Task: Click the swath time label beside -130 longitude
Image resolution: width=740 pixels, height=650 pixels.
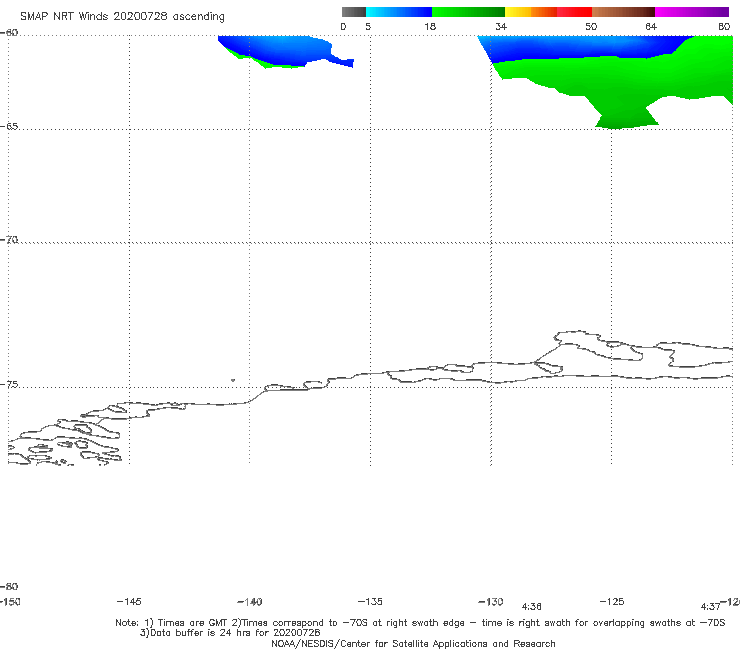Action: [x=531, y=607]
